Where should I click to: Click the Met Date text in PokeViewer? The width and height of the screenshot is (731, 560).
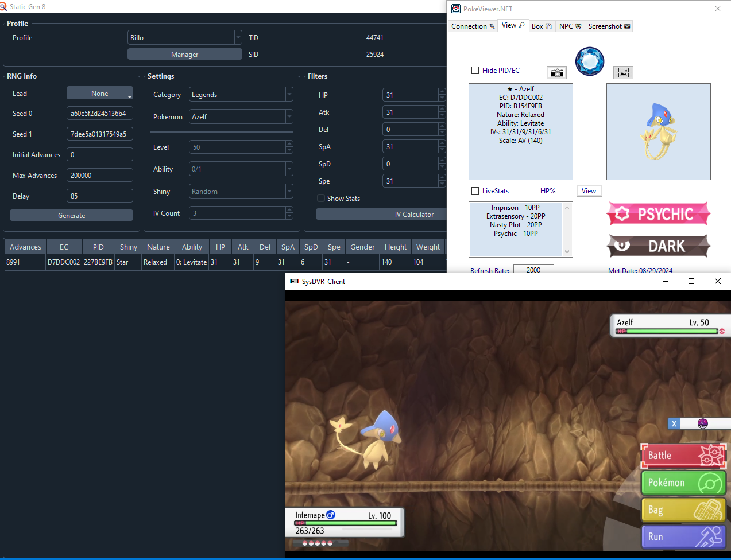pos(640,270)
